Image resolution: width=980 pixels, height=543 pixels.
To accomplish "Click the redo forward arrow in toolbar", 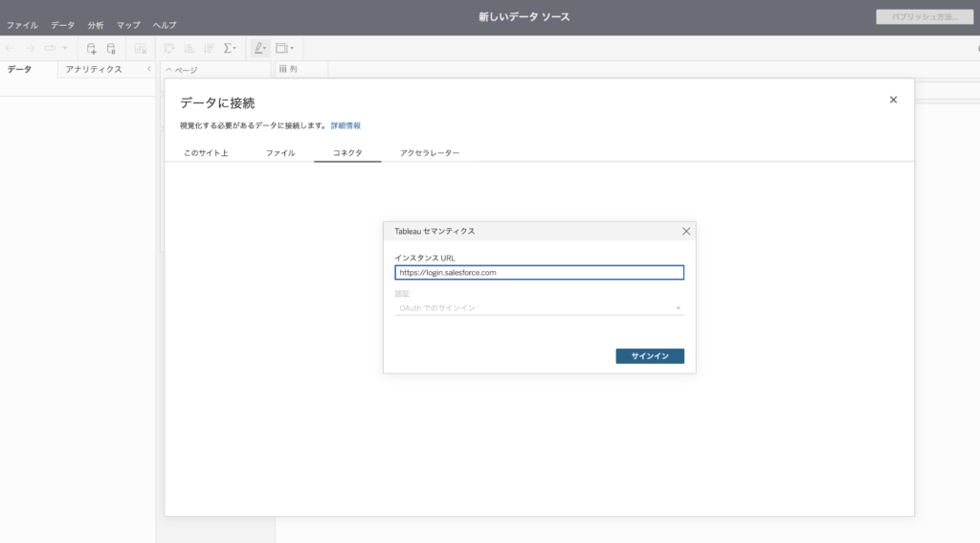I will [30, 48].
